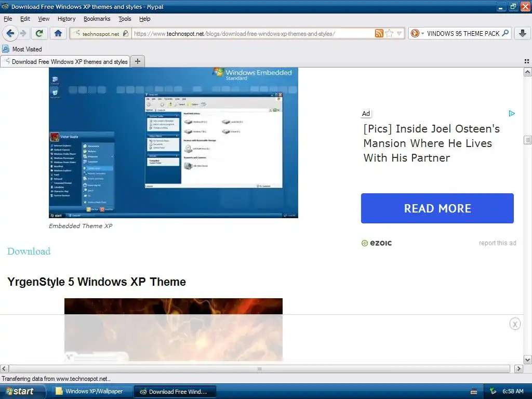Open the browser home page
Image resolution: width=532 pixels, height=399 pixels.
pos(58,33)
